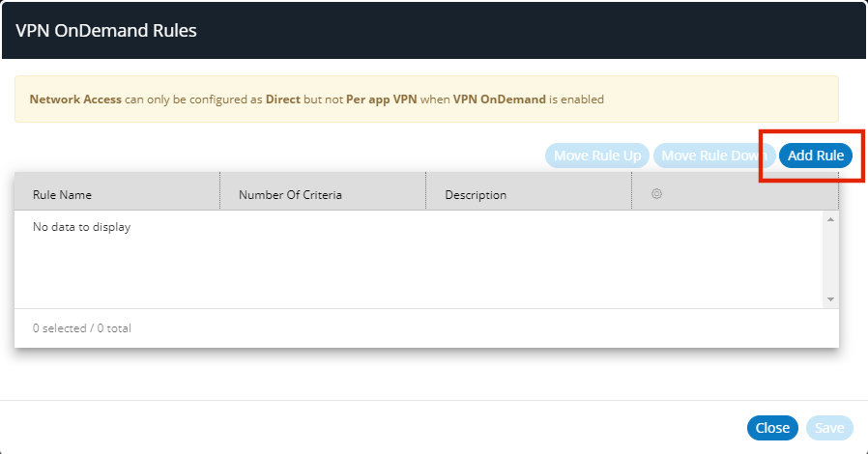
Task: Click the Add Rule button
Action: pyautogui.click(x=815, y=156)
